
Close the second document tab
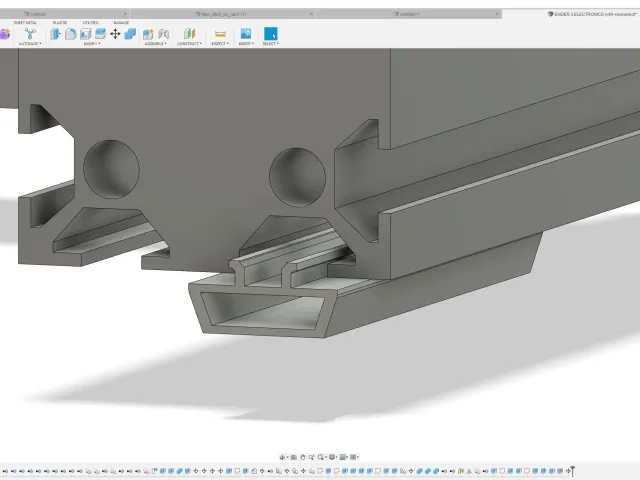[311, 14]
